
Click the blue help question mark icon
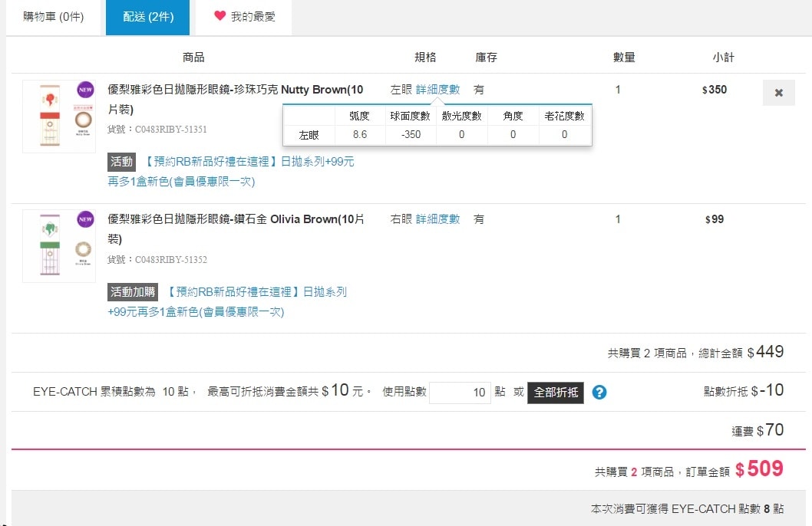599,393
